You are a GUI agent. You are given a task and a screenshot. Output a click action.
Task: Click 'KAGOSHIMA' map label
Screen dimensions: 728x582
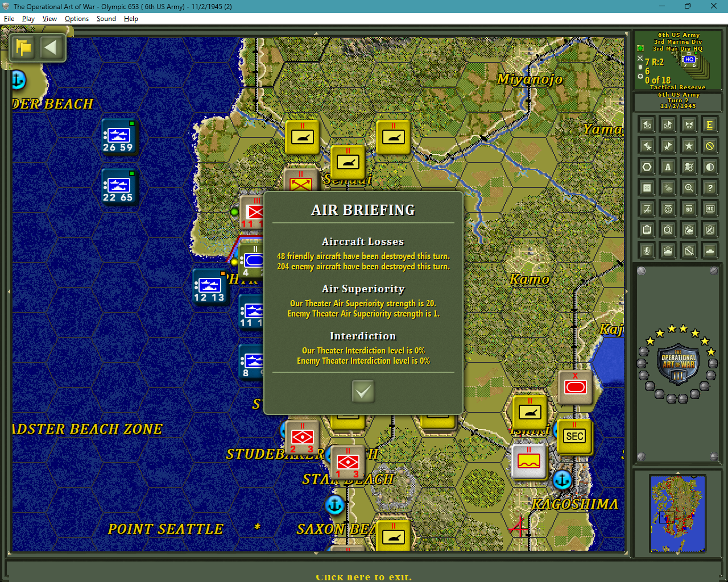[x=574, y=504]
